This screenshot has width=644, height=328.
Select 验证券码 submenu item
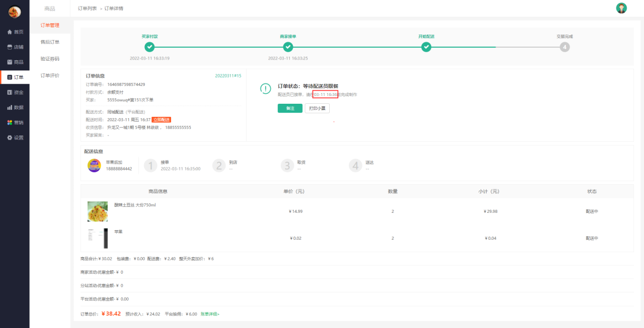click(49, 58)
